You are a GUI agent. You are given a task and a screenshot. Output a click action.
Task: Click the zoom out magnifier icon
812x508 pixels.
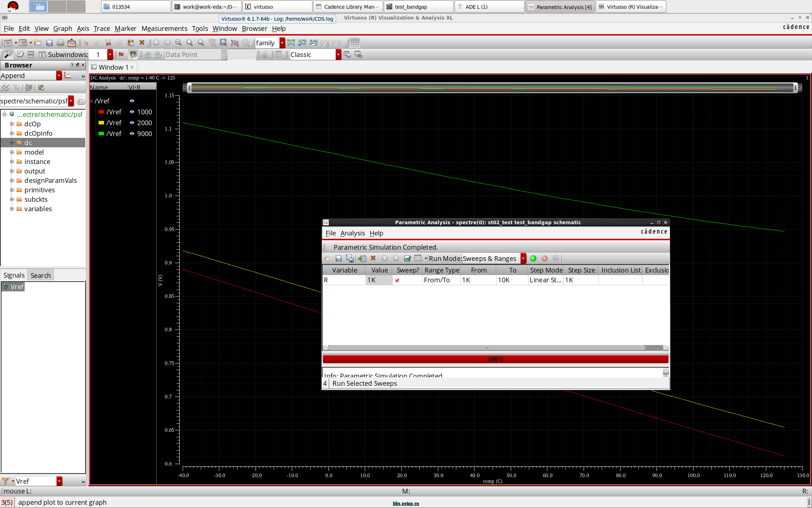point(201,43)
